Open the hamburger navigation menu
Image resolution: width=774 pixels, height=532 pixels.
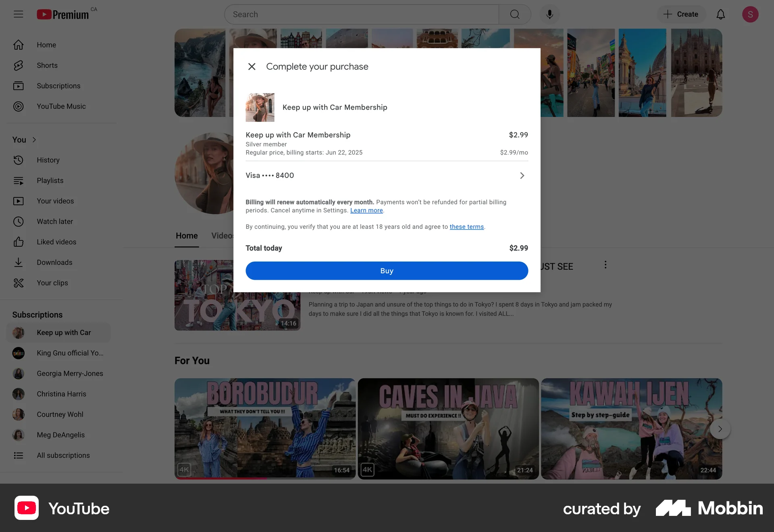[18, 14]
